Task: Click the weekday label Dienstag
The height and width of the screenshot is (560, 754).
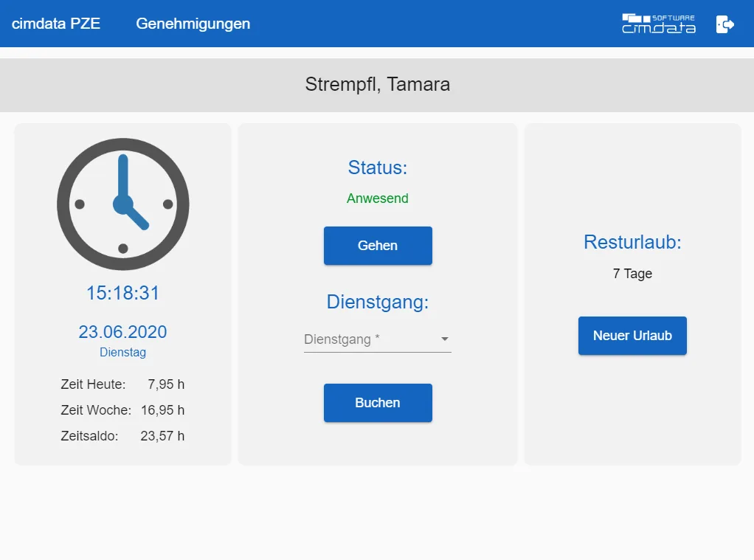Action: pyautogui.click(x=122, y=352)
